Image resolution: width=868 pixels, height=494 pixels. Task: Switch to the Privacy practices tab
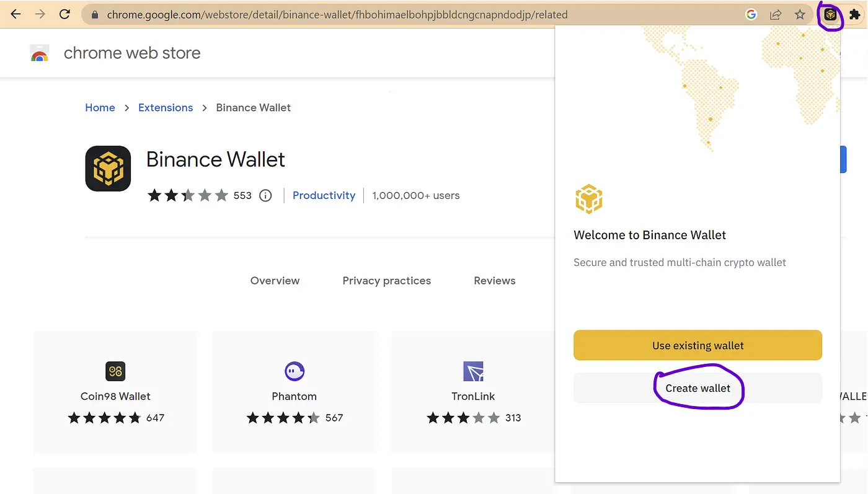click(386, 281)
